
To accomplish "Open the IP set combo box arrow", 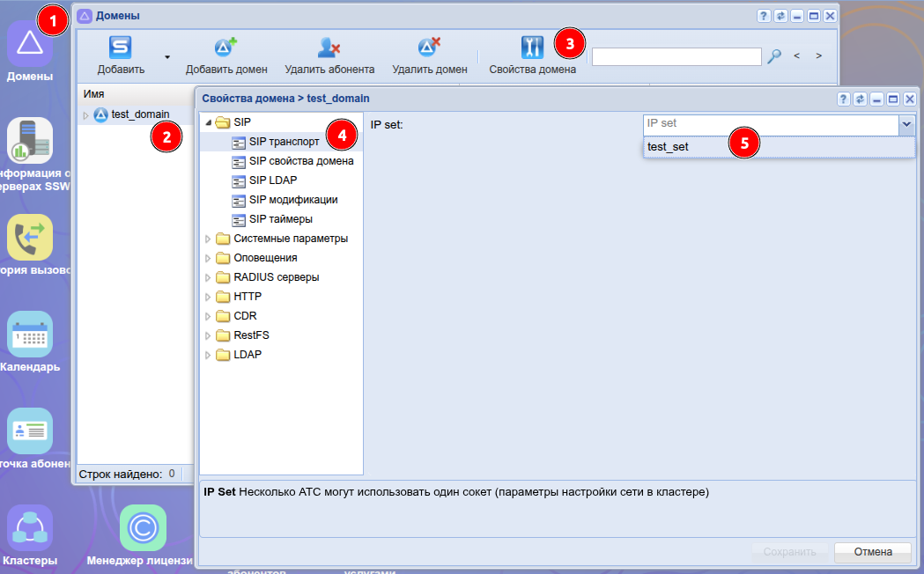I will pos(906,124).
